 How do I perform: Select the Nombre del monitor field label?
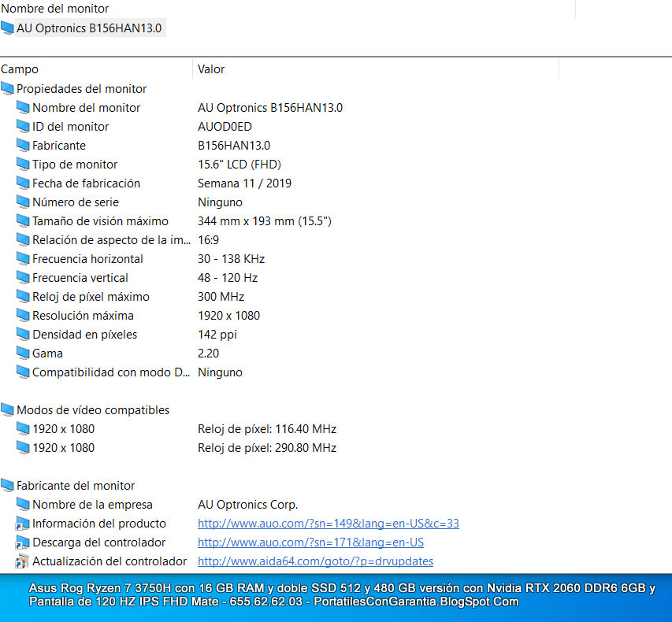[x=86, y=108]
